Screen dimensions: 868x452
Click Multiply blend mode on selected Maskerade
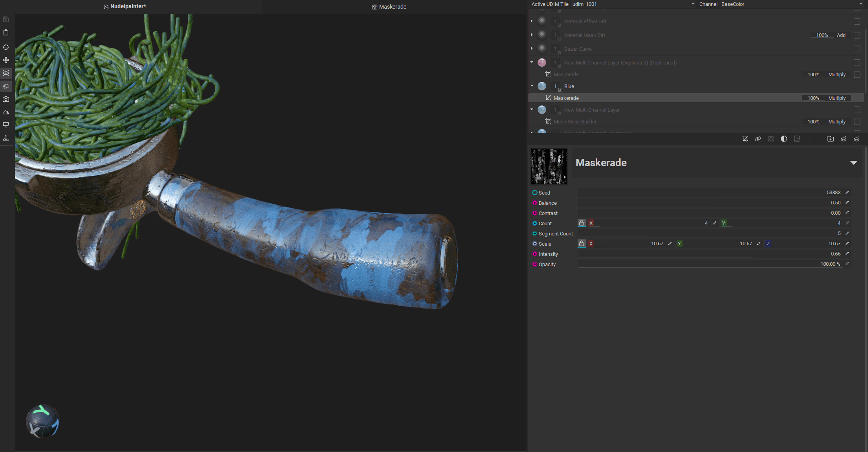pos(837,98)
